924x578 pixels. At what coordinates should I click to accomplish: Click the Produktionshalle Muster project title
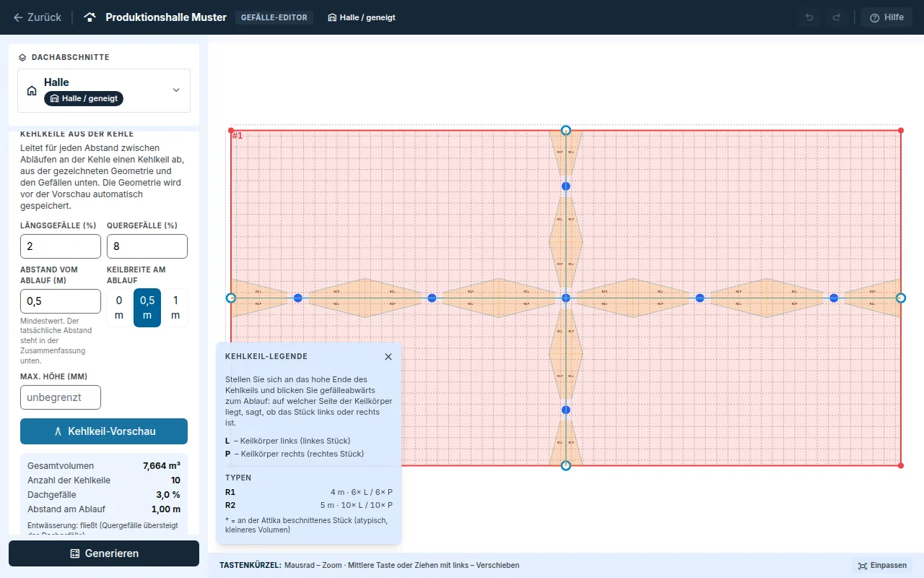pyautogui.click(x=166, y=17)
